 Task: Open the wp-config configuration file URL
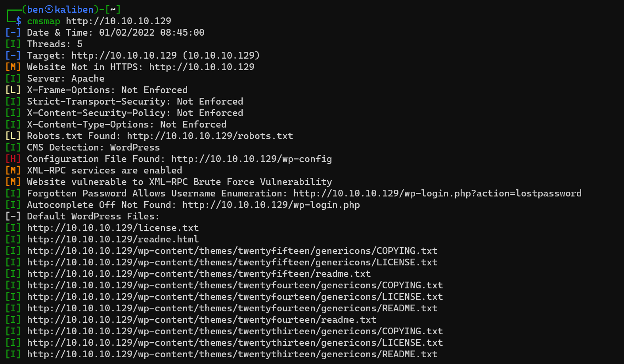tap(251, 159)
